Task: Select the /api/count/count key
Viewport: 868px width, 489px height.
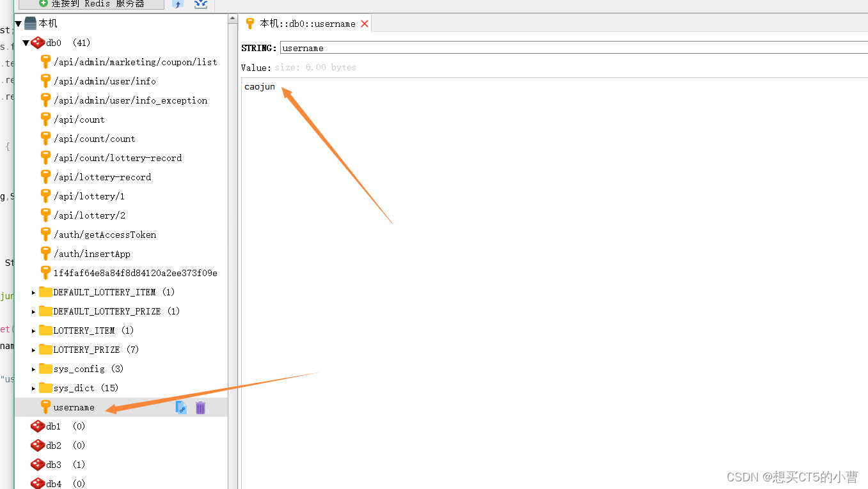Action: point(94,139)
